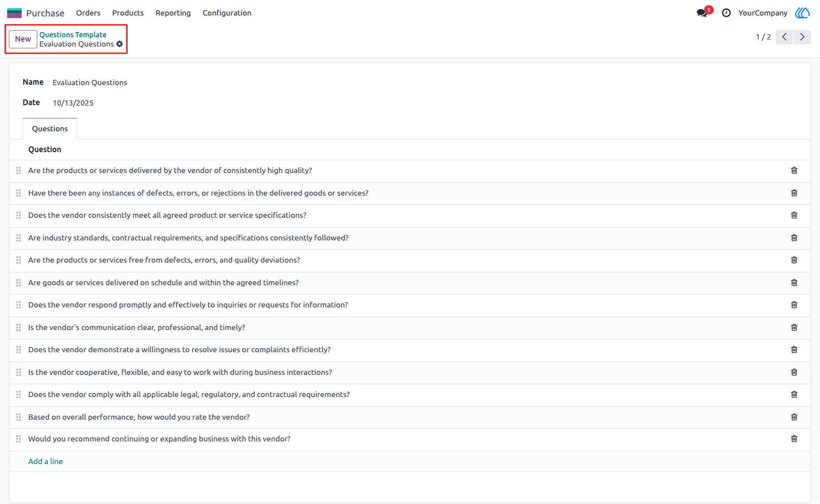Delete the 'how would you rate the vendor' question

click(x=794, y=417)
